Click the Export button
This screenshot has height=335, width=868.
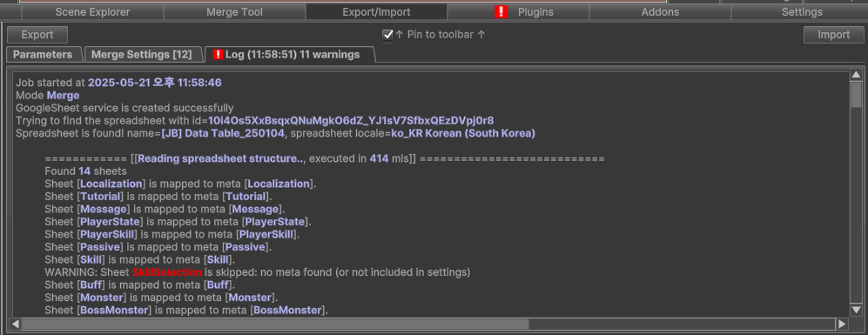37,35
